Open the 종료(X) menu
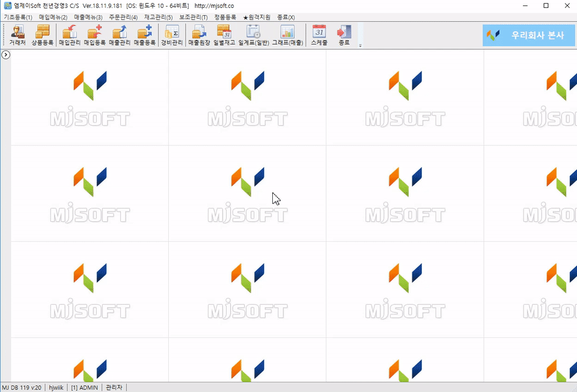The width and height of the screenshot is (577, 392). pos(285,17)
